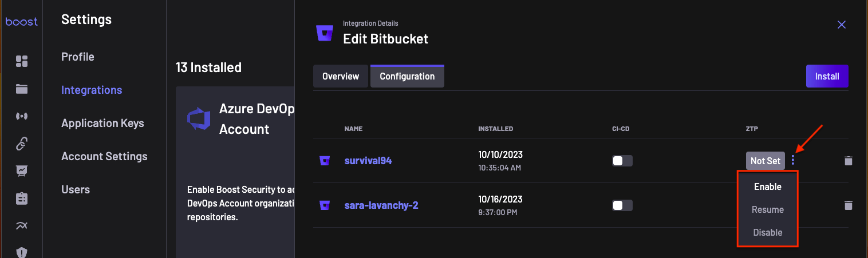The height and width of the screenshot is (258, 868).
Task: Close the Edit Bitbucket panel
Action: pyautogui.click(x=841, y=25)
